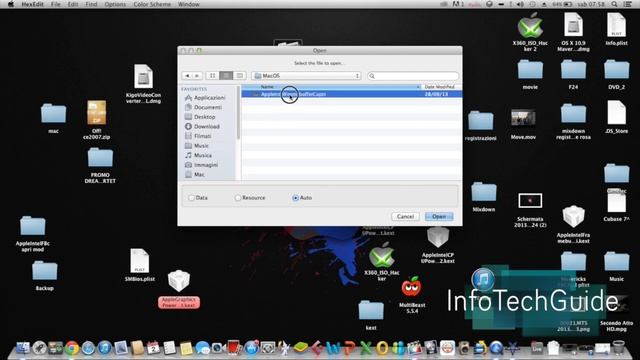The width and height of the screenshot is (640, 360).
Task: Open Immagini in the sidebar
Action: (205, 165)
